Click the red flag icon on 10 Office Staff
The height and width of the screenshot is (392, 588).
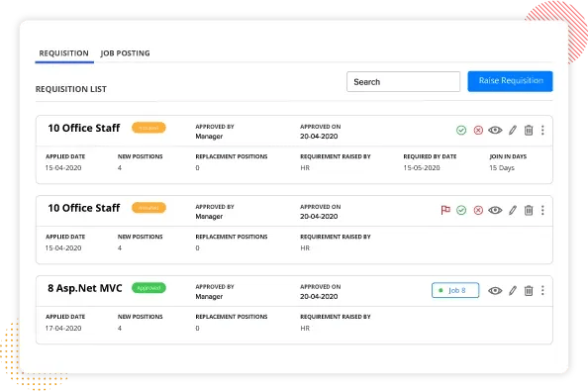click(x=445, y=210)
